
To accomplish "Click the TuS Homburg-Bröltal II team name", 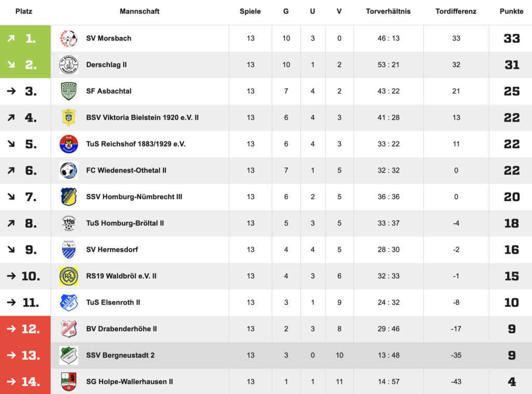I will coord(125,223).
